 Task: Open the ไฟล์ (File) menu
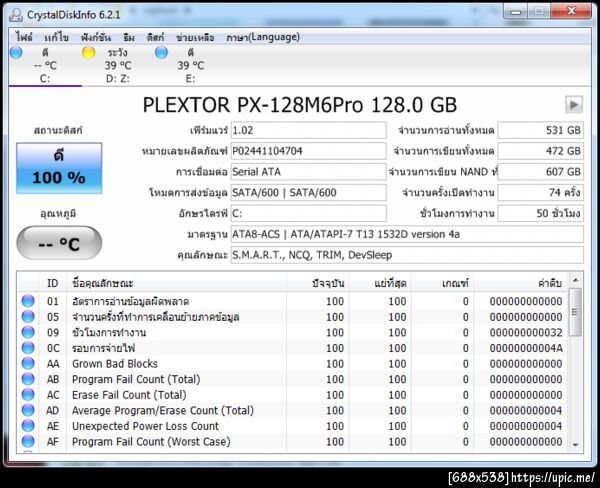tap(24, 37)
